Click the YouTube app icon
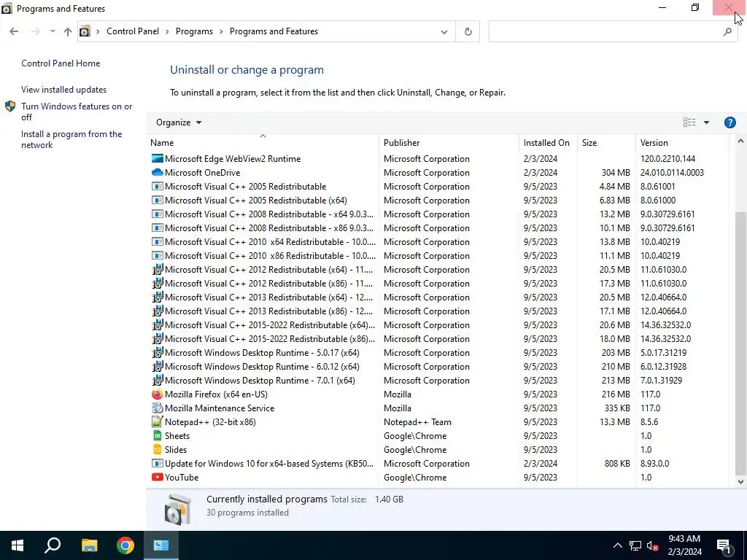 [158, 477]
